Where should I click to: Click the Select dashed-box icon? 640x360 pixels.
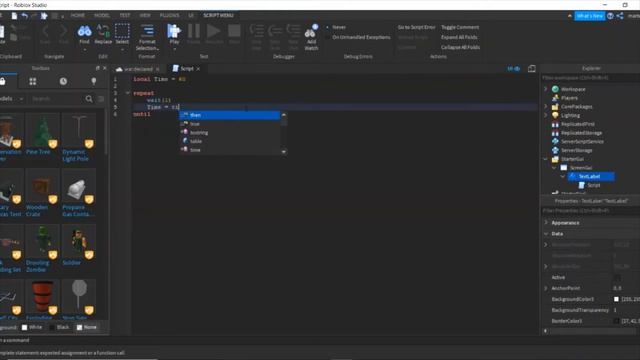(122, 31)
